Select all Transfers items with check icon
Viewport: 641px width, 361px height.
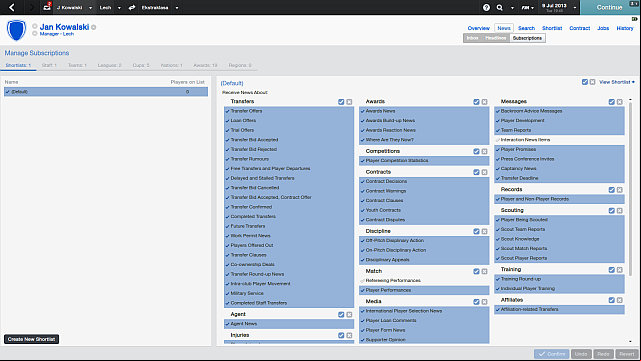pyautogui.click(x=341, y=102)
